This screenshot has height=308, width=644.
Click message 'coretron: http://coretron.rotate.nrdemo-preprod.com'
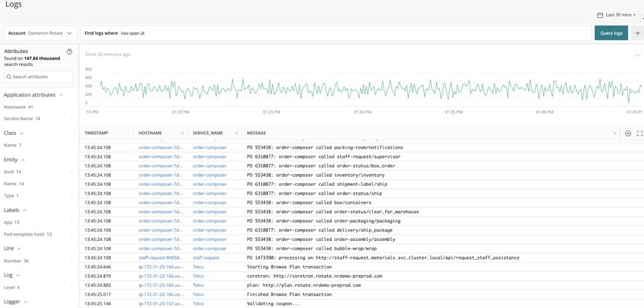(x=314, y=276)
